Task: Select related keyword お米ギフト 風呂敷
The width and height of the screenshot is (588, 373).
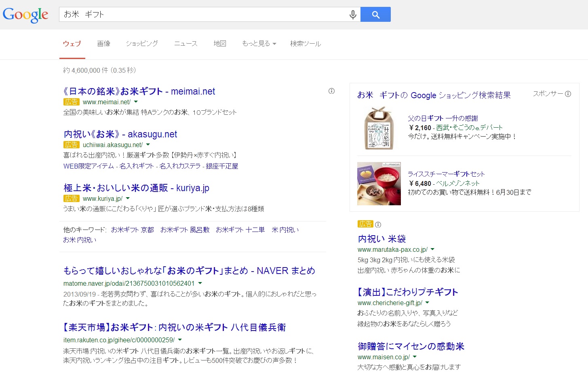Action: (185, 230)
